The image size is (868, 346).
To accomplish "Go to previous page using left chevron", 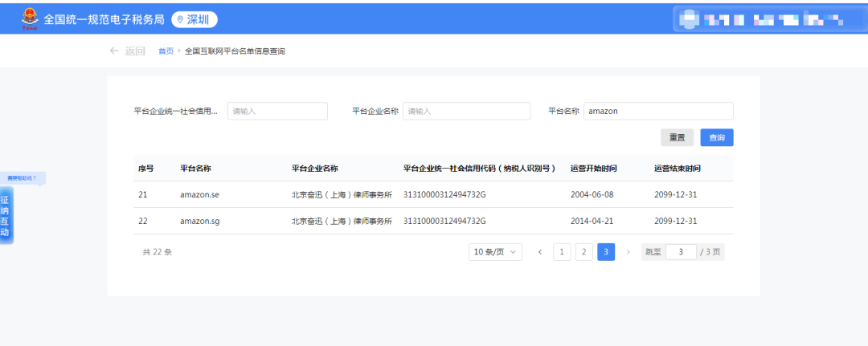I will (x=540, y=252).
